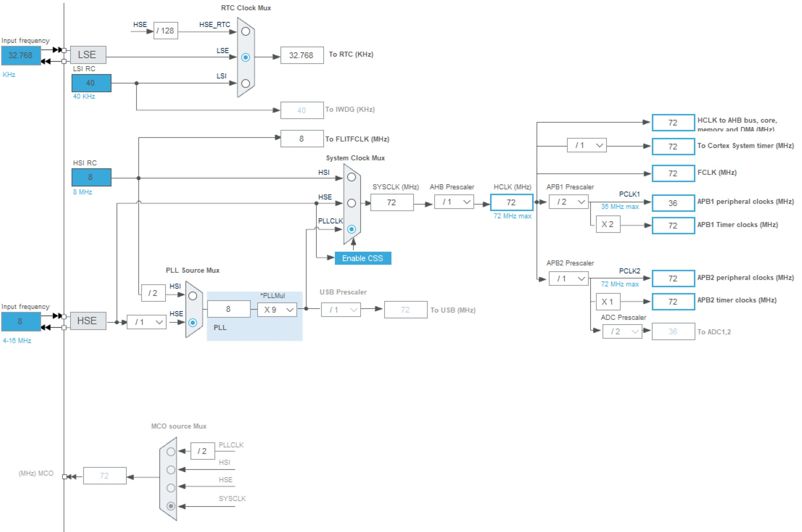The width and height of the screenshot is (802, 532).
Task: Open the AHB Prescaler dropdown
Action: [x=454, y=202]
